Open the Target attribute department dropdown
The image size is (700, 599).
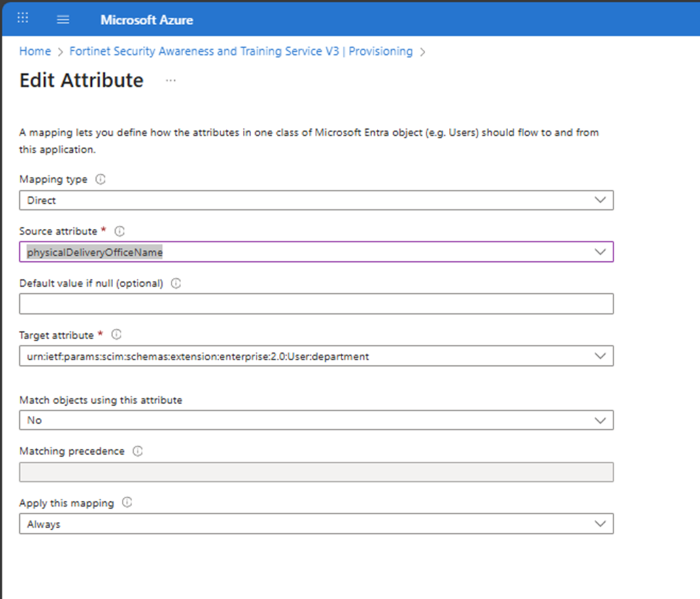click(316, 356)
